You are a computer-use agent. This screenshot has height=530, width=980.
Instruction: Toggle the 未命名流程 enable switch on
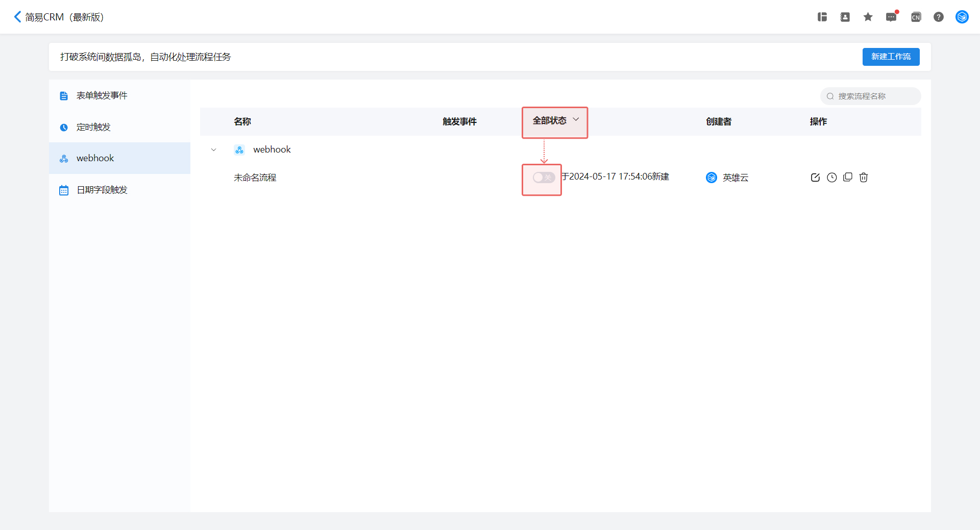coord(544,178)
